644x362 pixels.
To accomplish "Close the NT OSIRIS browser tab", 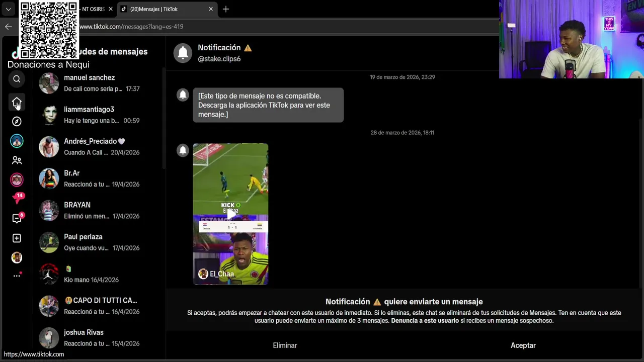I will click(110, 9).
